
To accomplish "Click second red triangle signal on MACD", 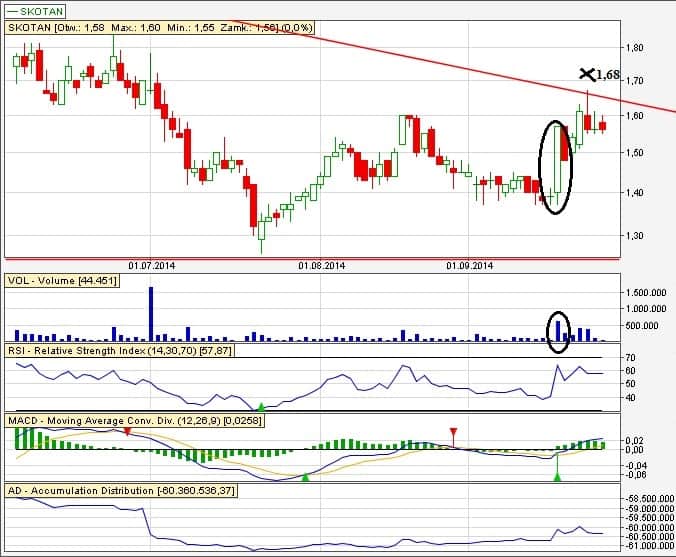I will coord(454,432).
